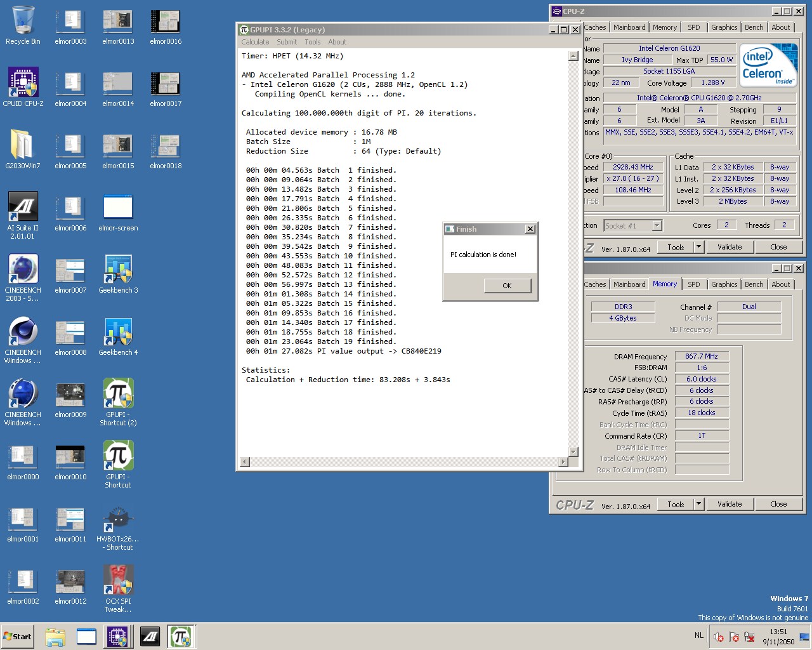
Task: Open clock showing 13:51 in system tray
Action: (x=778, y=637)
